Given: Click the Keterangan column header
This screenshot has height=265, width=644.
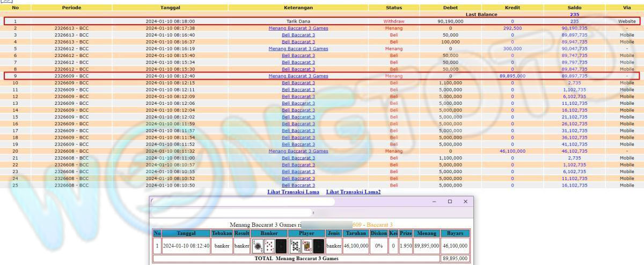Looking at the screenshot, I should click(x=298, y=8).
